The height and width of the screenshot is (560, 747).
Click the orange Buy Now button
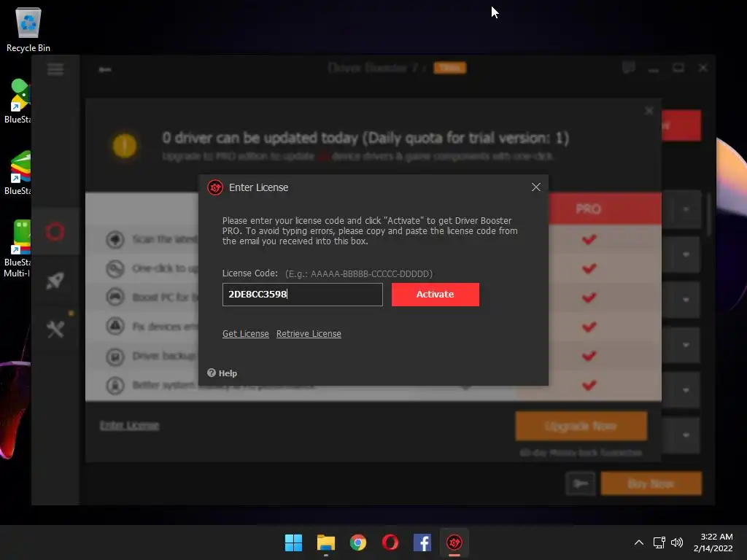click(651, 484)
